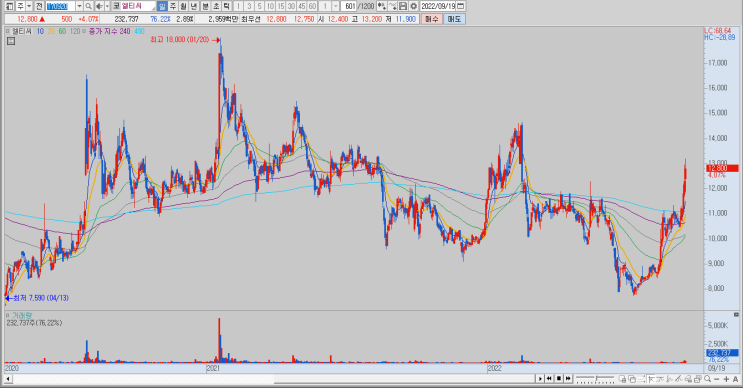The image size is (743, 388).
Task: Select tick period button 틱
Action: pos(226,6)
